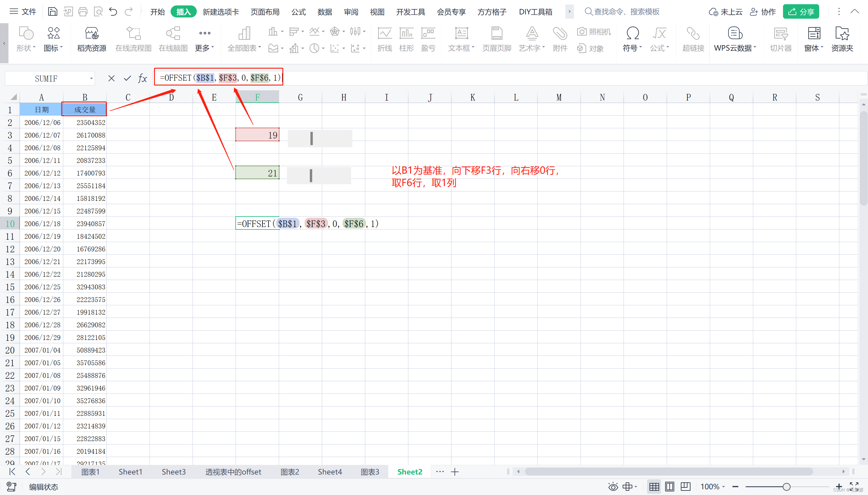This screenshot has height=495, width=868.
Task: Undo the last action
Action: pos(113,12)
